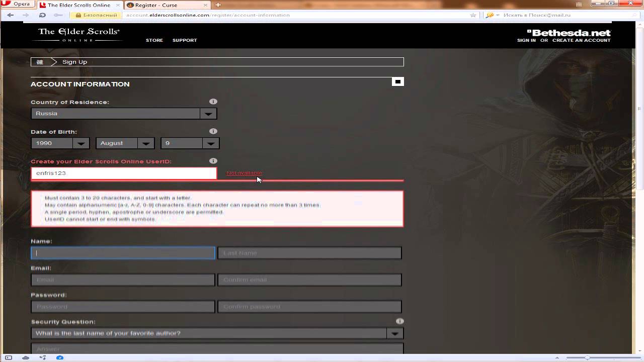Click the UserID field containing enfris123
The height and width of the screenshot is (362, 644).
tap(124, 173)
